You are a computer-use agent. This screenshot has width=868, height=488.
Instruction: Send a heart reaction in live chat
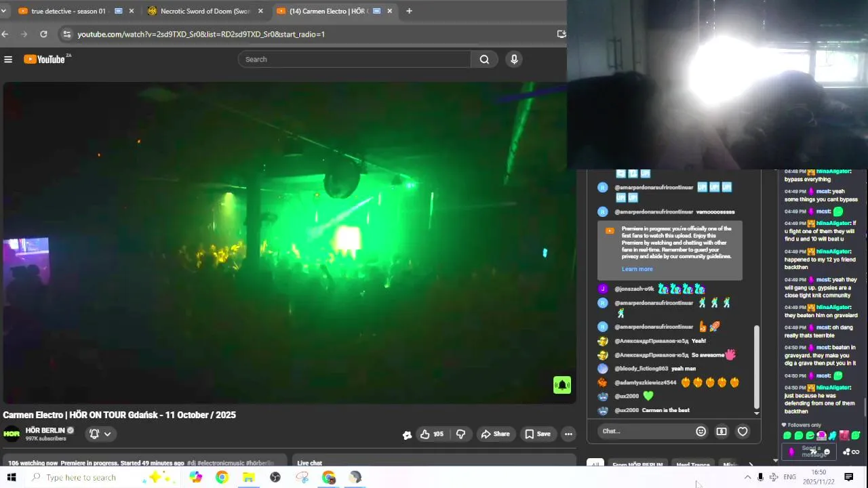tap(743, 431)
